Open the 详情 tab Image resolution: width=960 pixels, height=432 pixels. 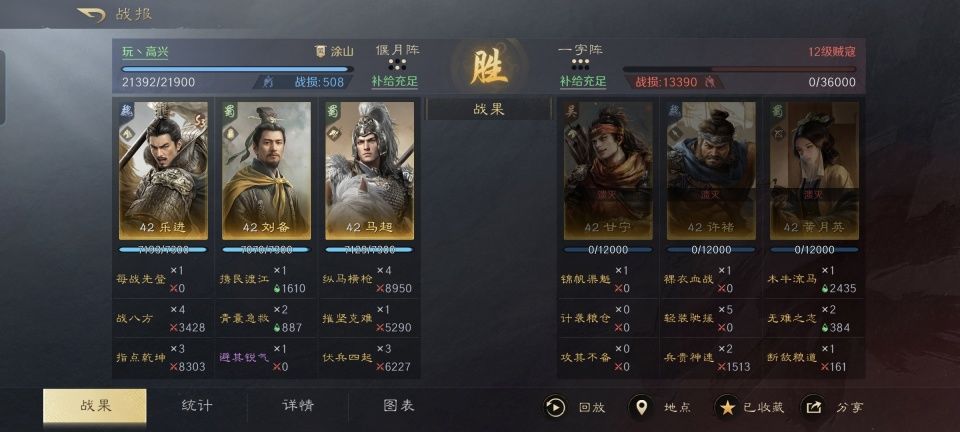point(298,406)
